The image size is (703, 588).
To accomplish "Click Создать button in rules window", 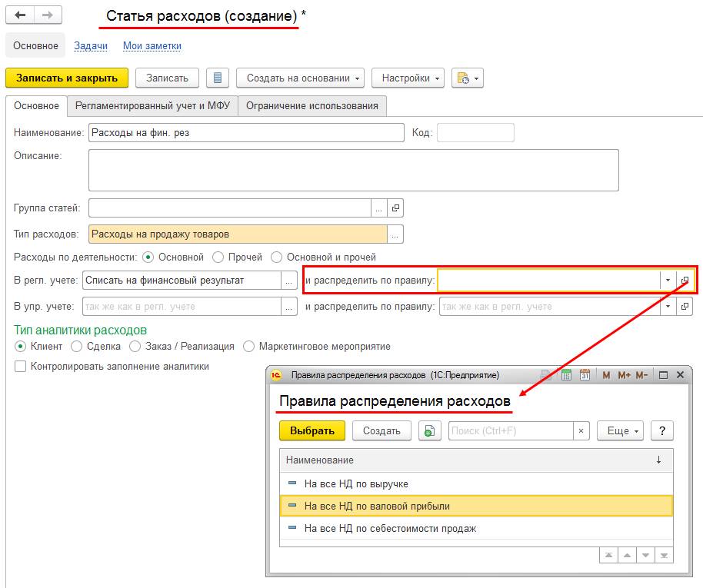I will (381, 430).
